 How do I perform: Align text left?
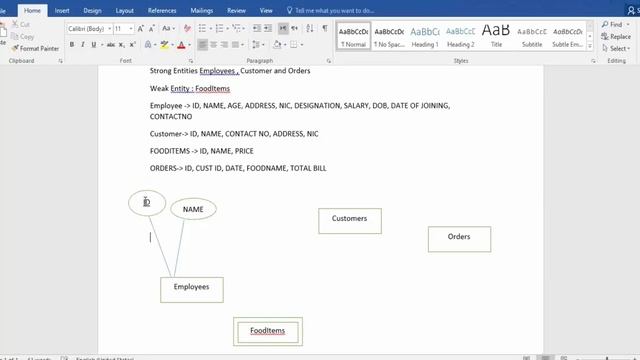pos(202,44)
